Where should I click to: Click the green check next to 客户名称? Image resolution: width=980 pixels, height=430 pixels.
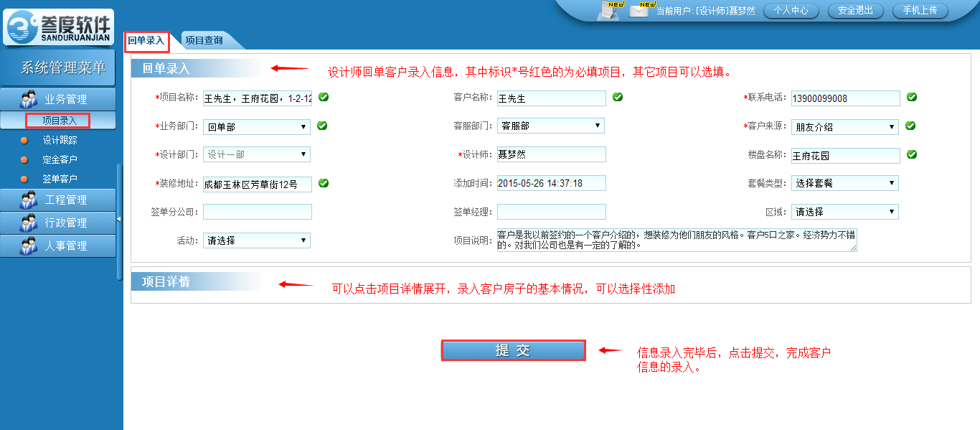[x=618, y=97]
